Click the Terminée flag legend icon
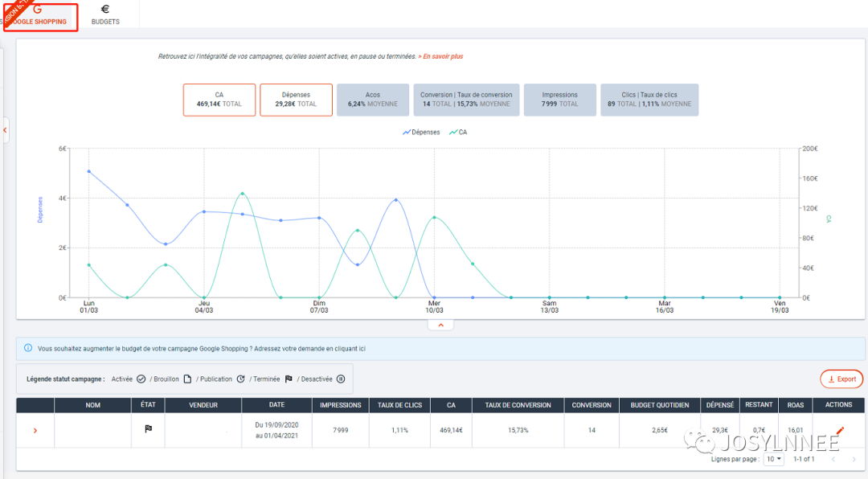Viewport: 868px width, 479px height. pos(289,379)
